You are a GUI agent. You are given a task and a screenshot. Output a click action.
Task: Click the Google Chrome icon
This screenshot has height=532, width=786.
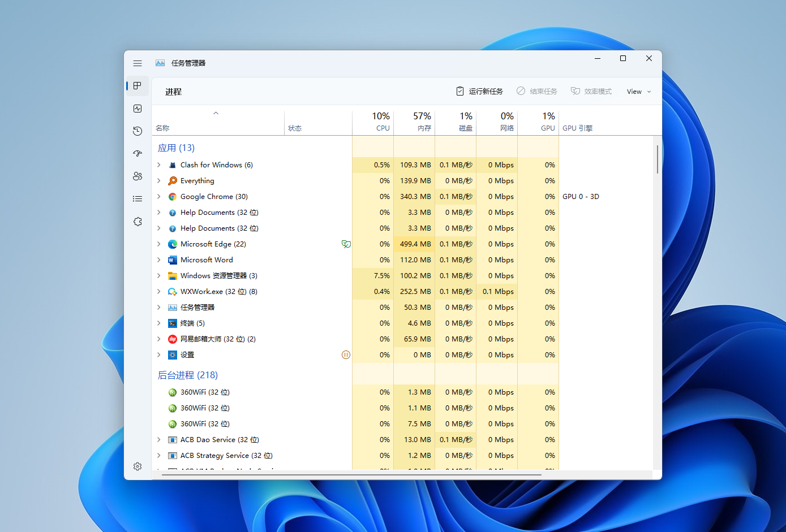pos(173,197)
